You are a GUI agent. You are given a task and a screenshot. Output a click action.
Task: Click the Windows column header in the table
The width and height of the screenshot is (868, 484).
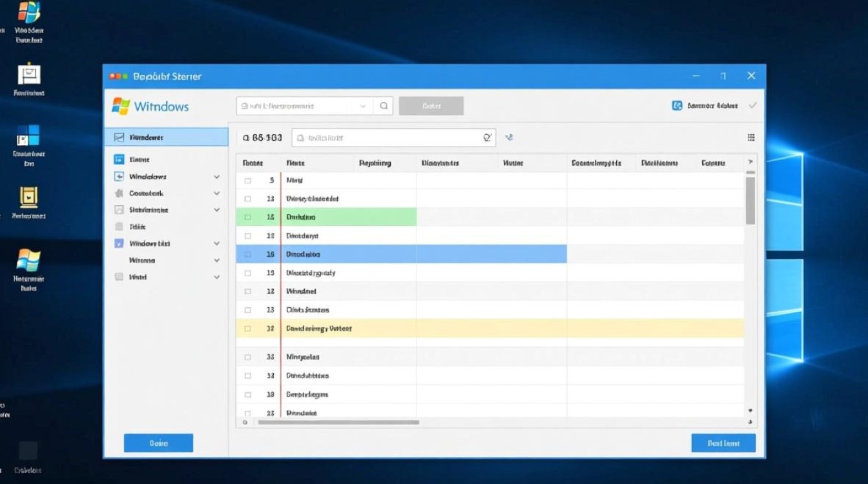click(513, 163)
